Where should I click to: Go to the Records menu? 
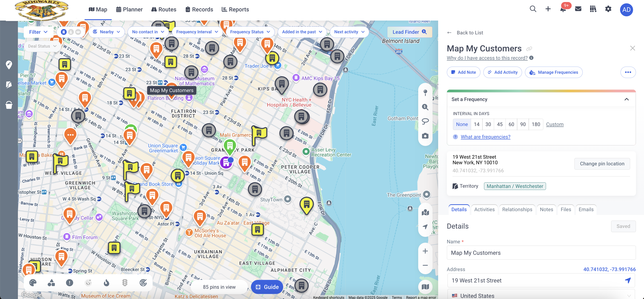click(199, 9)
